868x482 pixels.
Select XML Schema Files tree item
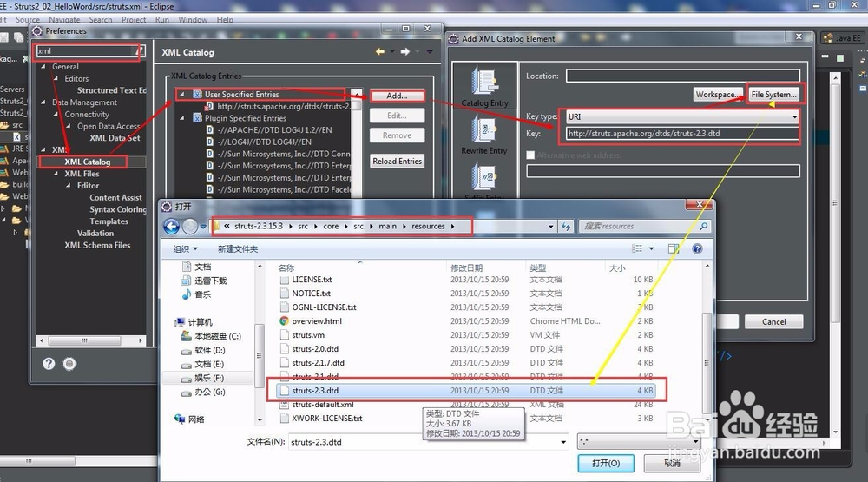click(97, 245)
